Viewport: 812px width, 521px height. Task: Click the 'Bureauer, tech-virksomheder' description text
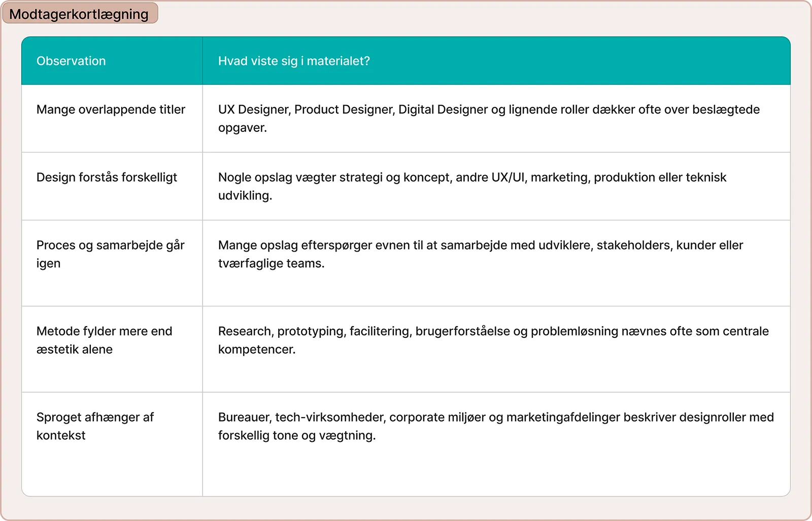pos(496,426)
